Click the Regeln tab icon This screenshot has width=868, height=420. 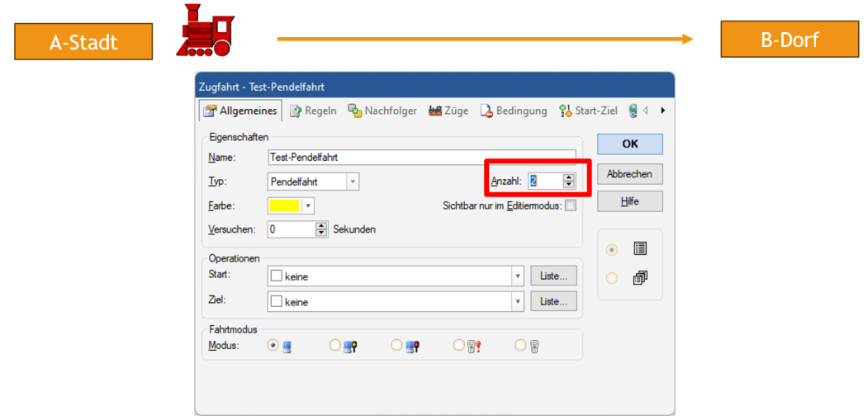coord(295,111)
